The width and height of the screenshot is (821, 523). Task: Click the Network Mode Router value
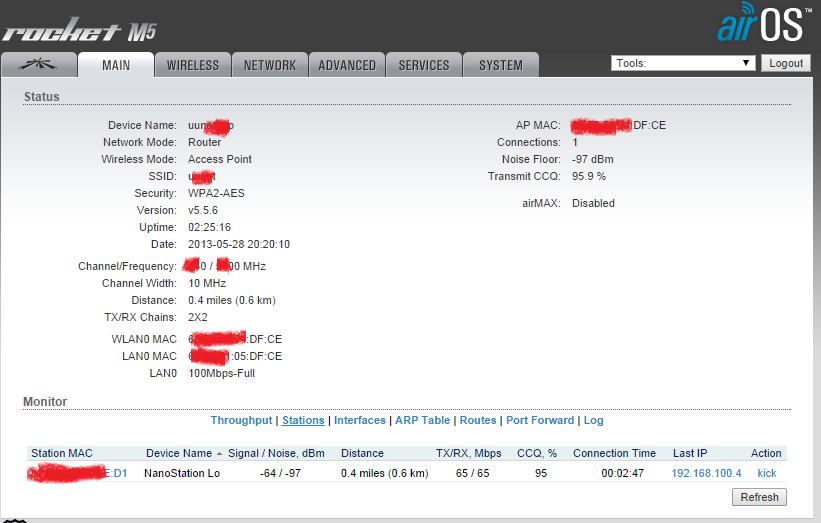pyautogui.click(x=205, y=142)
